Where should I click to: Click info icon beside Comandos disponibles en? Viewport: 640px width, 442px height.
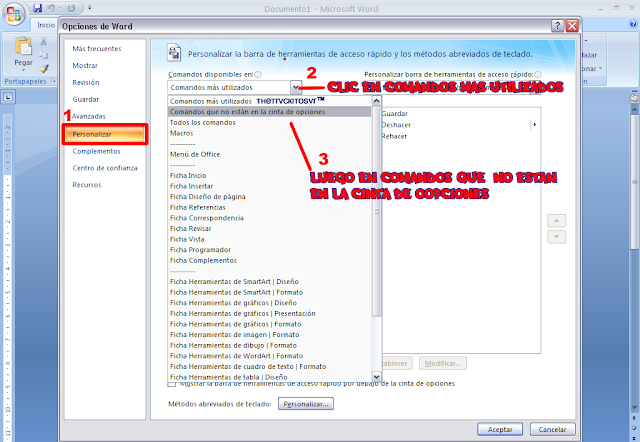[258, 75]
